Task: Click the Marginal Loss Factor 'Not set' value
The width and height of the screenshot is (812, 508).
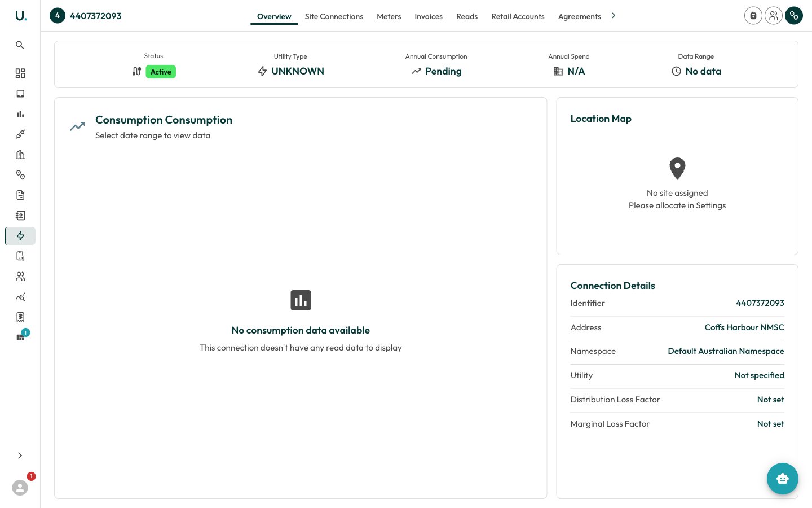Action: point(771,424)
